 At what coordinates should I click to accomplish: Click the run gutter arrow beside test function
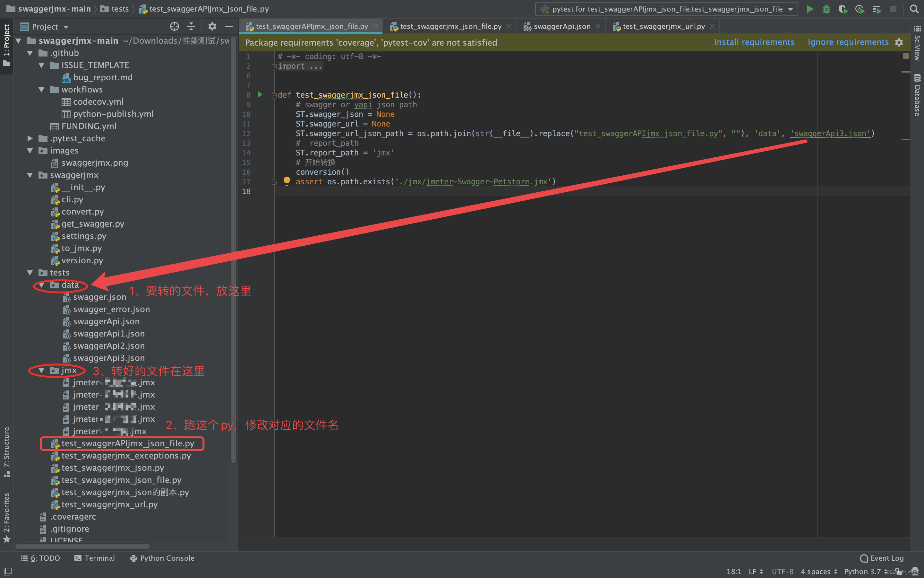click(260, 94)
